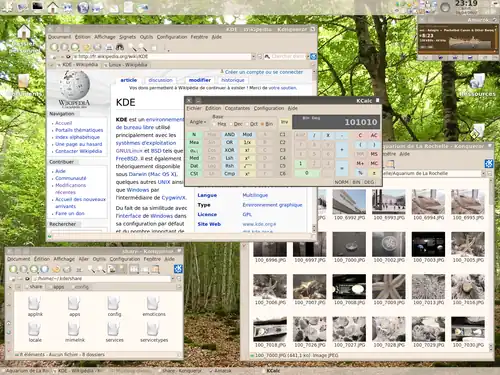
Task: Open the historique tab on Wikipedia page
Action: [x=233, y=80]
